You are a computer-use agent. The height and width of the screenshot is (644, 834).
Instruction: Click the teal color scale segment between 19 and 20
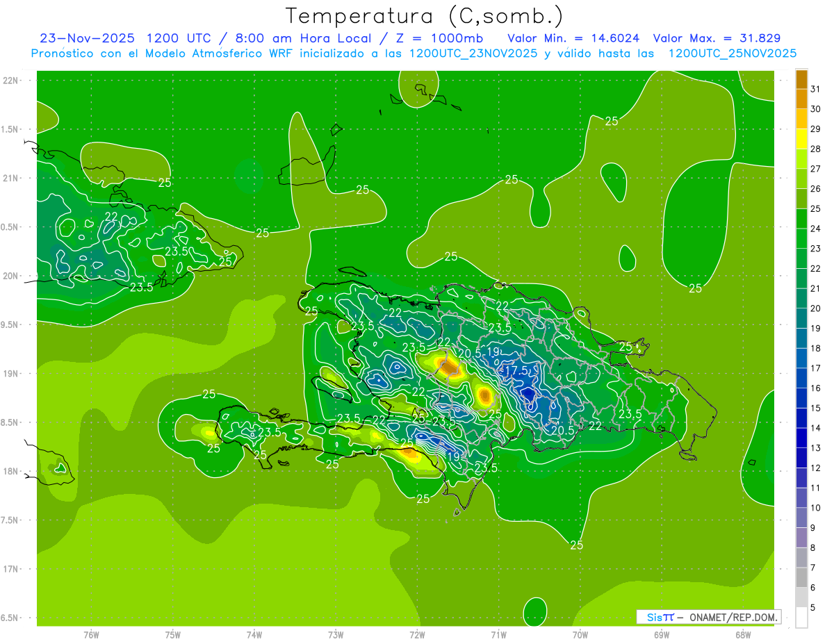(801, 318)
